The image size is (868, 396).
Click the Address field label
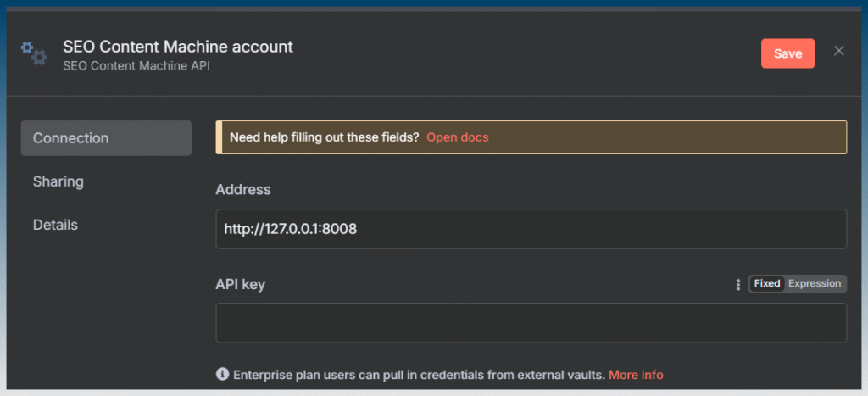pyautogui.click(x=243, y=190)
